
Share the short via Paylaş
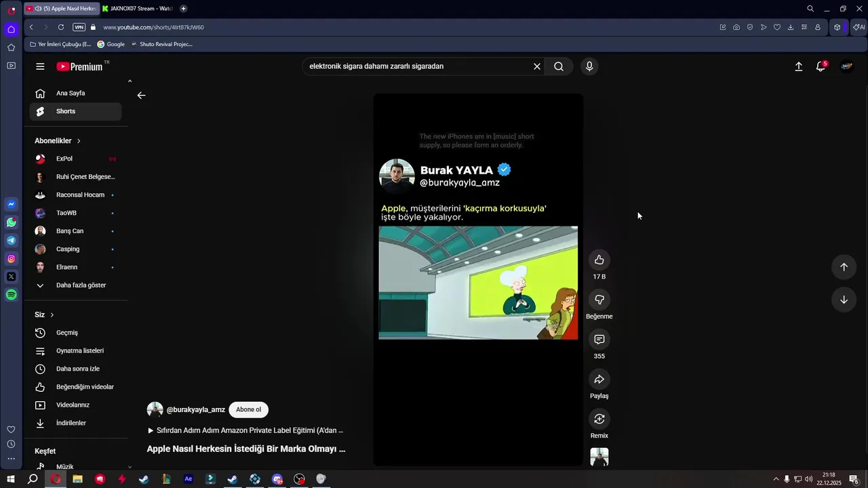click(x=599, y=380)
